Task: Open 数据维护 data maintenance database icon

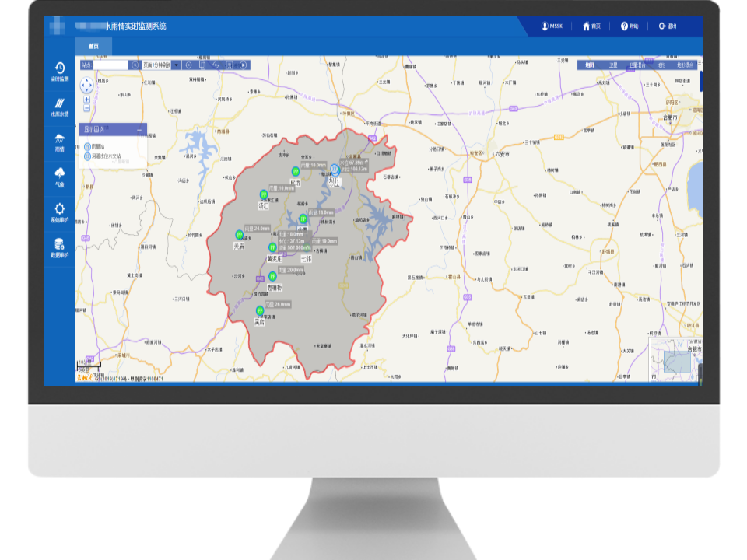Action: point(60,248)
